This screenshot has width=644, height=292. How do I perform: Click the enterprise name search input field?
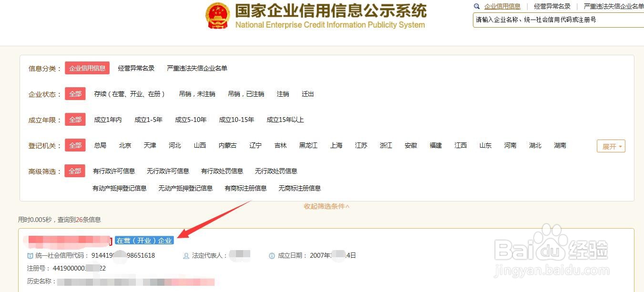click(x=558, y=20)
